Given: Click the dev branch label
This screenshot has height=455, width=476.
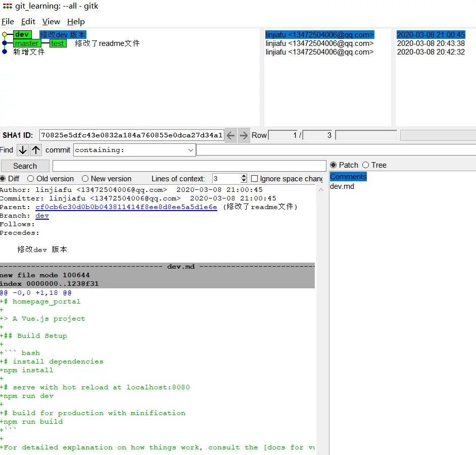Looking at the screenshot, I should pyautogui.click(x=22, y=34).
